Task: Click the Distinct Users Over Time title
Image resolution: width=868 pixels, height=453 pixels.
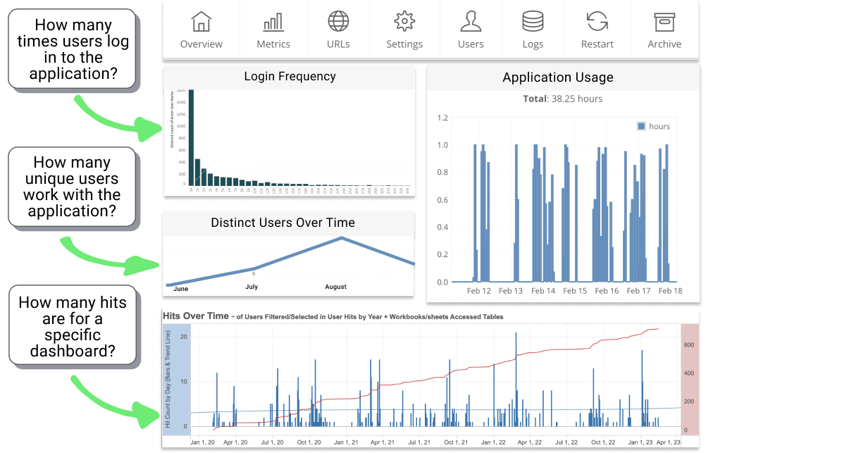Action: click(283, 223)
